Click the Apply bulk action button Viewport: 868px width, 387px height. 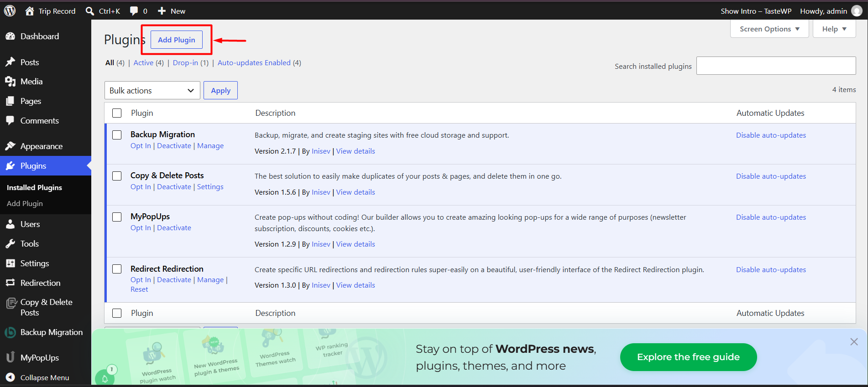(220, 90)
